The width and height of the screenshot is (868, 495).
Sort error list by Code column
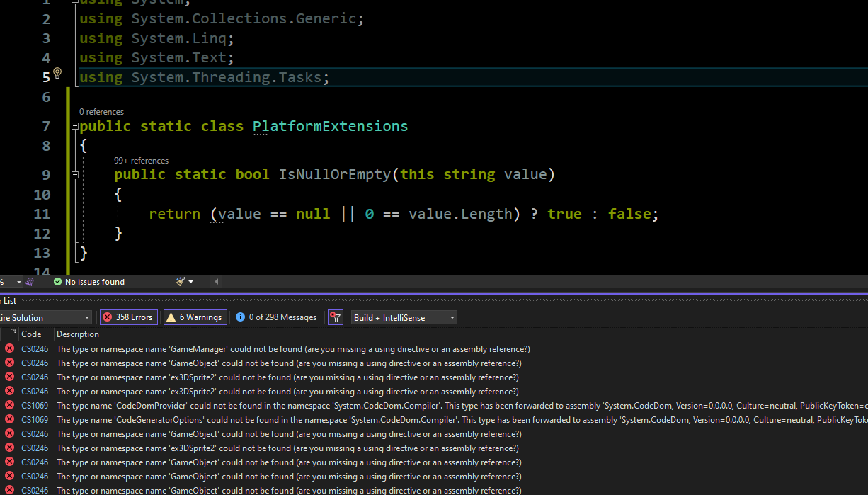pos(31,334)
